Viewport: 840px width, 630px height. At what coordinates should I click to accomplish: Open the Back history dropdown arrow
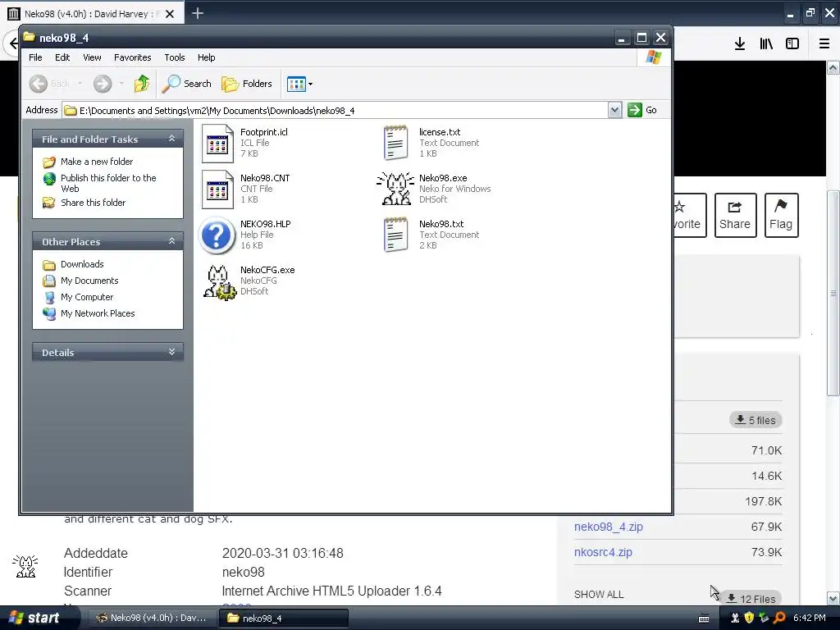80,84
